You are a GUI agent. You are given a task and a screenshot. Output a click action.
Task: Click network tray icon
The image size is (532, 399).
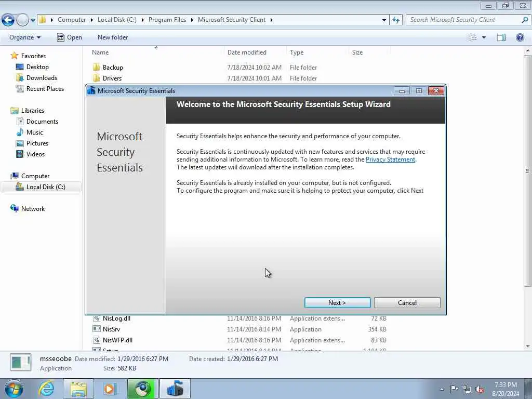click(x=467, y=389)
